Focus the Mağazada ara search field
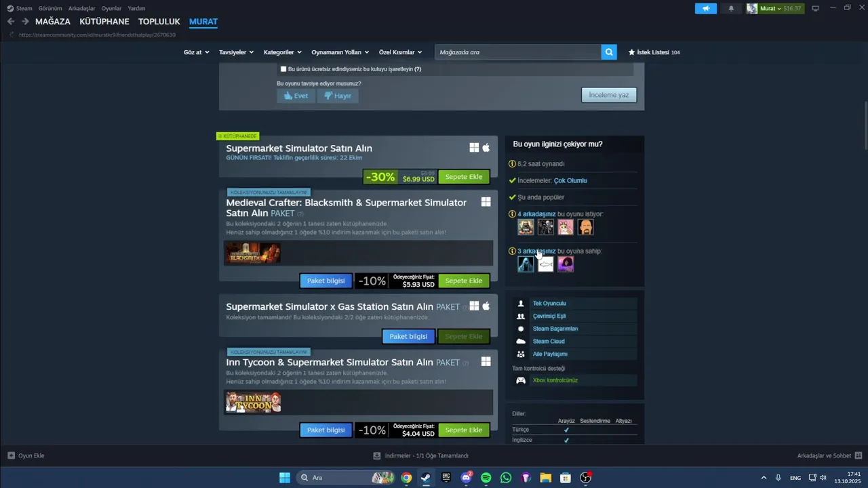 point(518,52)
